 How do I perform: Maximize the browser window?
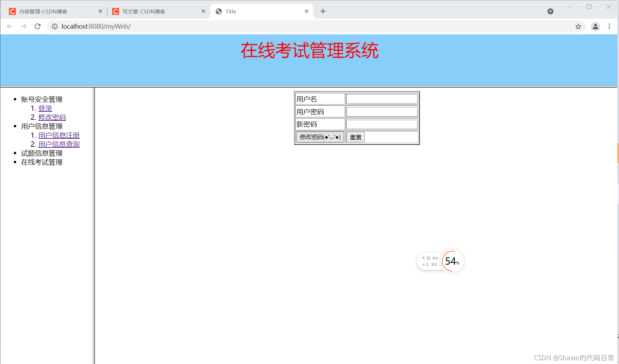coord(589,7)
